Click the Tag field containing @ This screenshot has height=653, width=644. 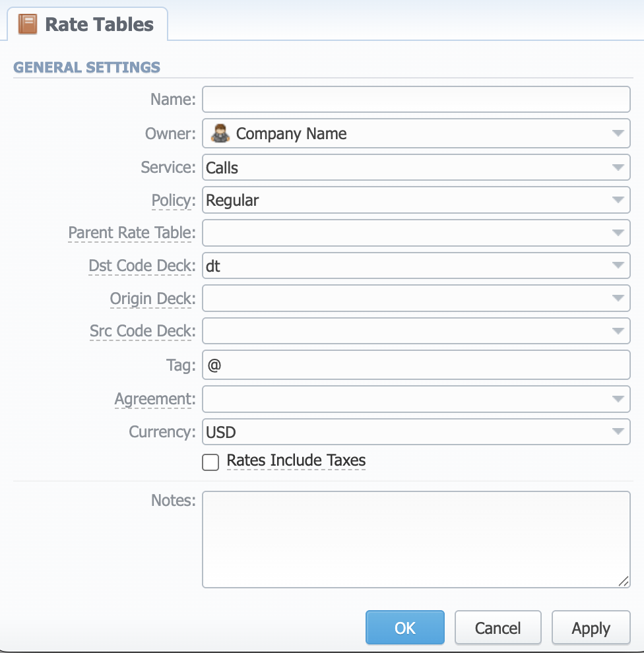tap(416, 365)
